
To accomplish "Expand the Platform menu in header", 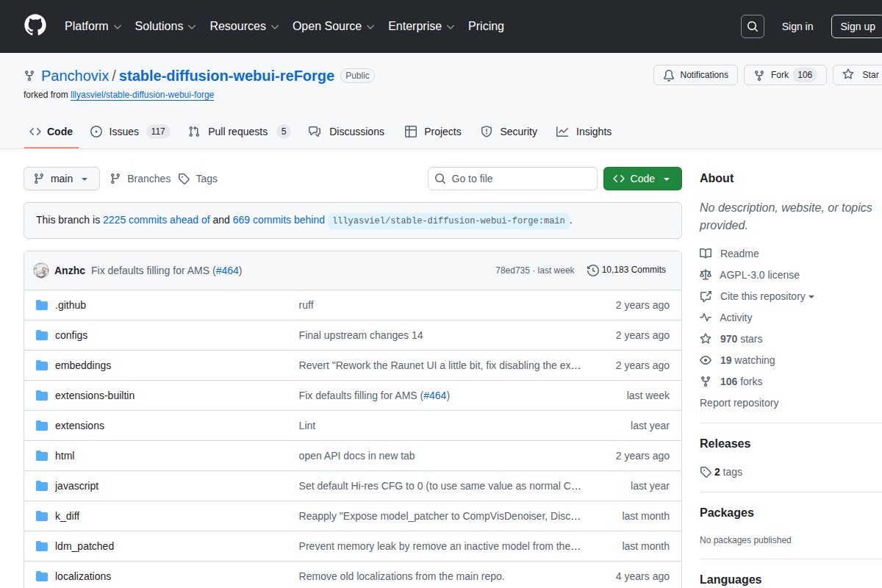I will coord(93,26).
